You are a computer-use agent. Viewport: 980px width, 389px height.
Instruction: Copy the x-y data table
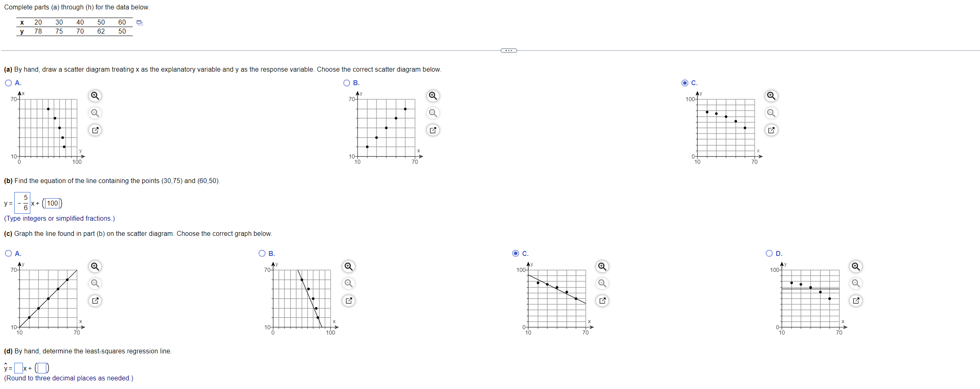139,23
